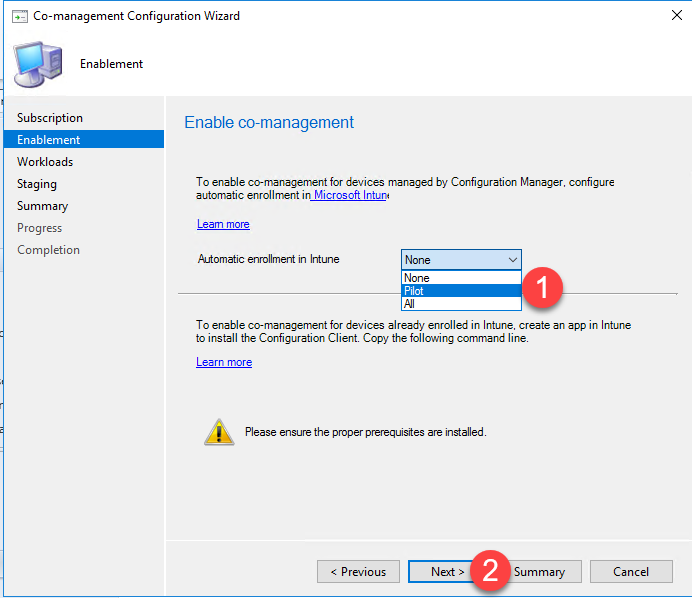Cancel the wizard with Cancel button
This screenshot has width=692, height=598.
631,572
